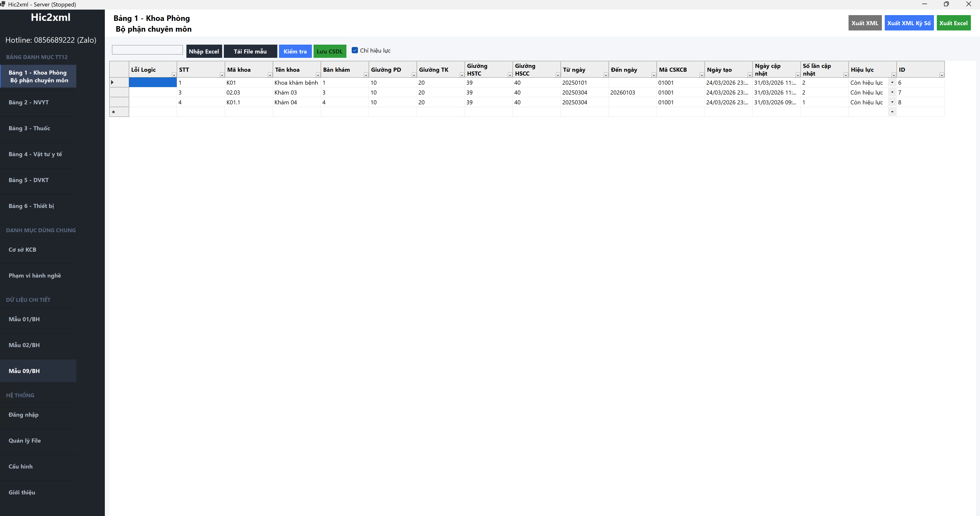Screen dimensions: 980x516
Task: Open Đăng nhập page
Action: 38,414
